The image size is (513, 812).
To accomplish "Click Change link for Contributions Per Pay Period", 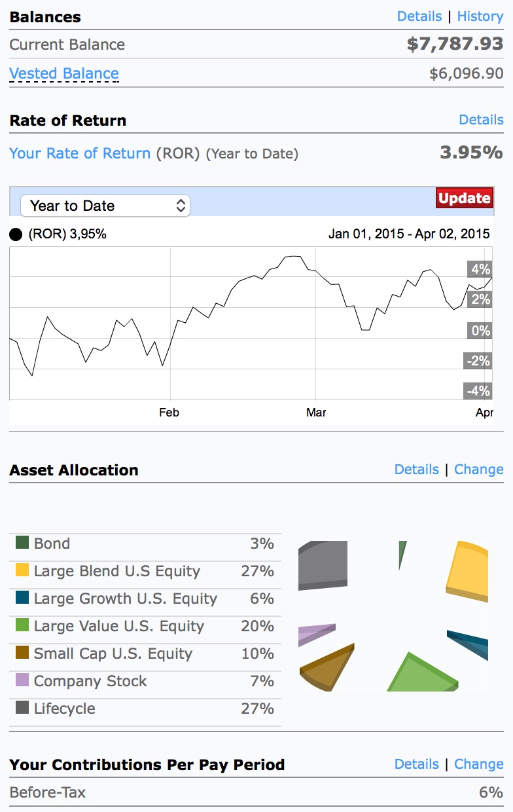I will point(478,764).
